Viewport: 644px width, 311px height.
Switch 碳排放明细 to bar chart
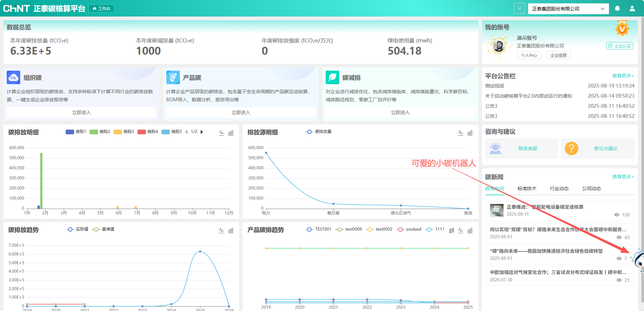pos(231,133)
